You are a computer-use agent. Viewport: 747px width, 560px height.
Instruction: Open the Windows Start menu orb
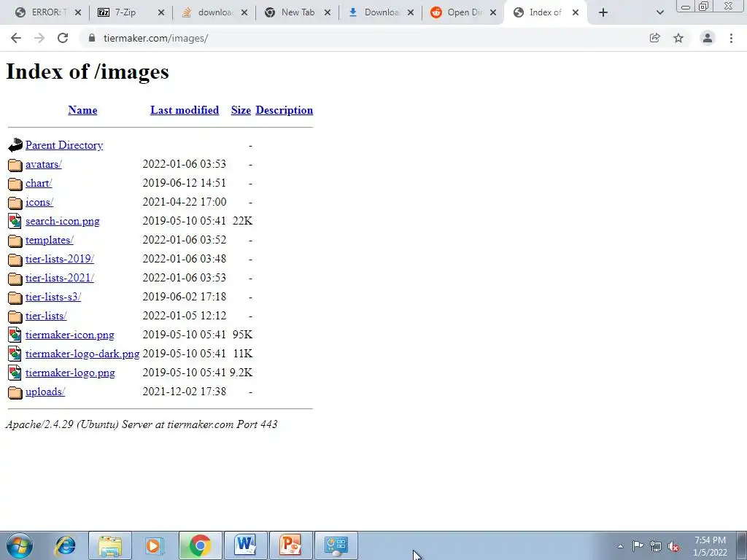[x=20, y=545]
